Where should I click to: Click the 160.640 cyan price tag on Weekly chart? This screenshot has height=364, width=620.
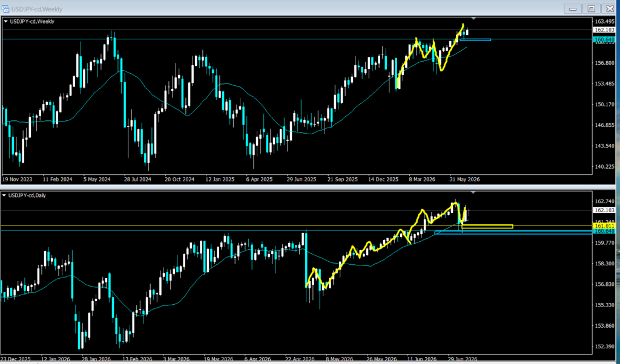coord(604,39)
